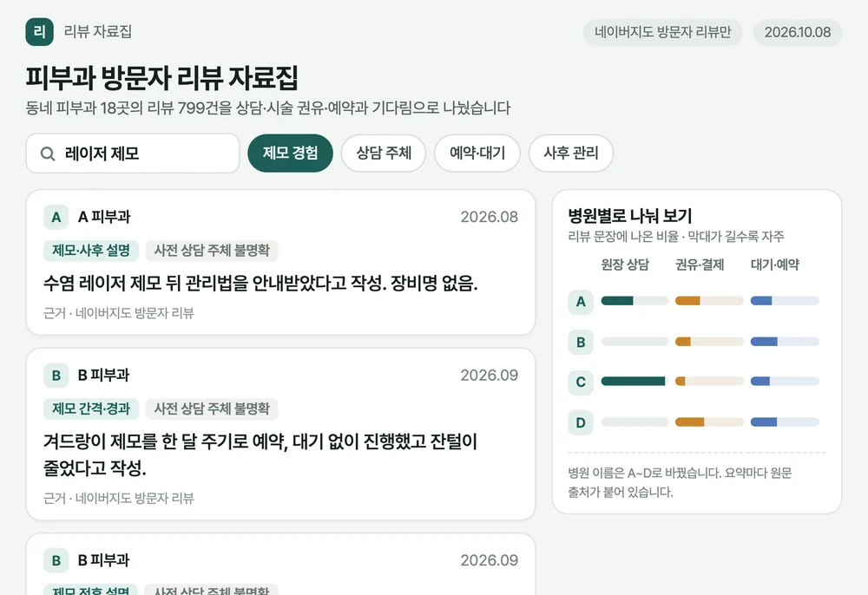Click the 네이버지도 방문자 리뷰만 chip
Image resolution: width=868 pixels, height=595 pixels.
pos(662,32)
